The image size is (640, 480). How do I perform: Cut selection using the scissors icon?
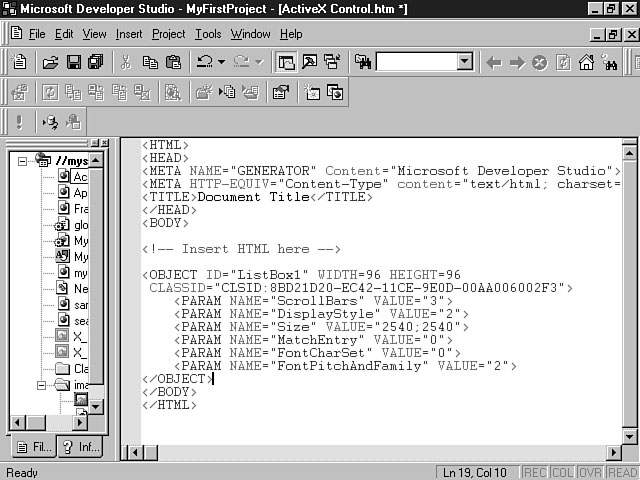tap(126, 62)
